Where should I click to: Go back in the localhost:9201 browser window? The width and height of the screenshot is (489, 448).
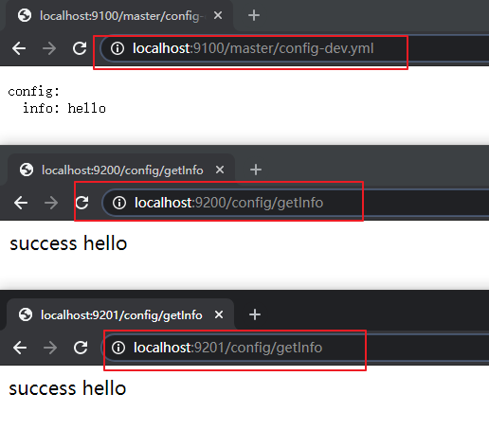20,348
